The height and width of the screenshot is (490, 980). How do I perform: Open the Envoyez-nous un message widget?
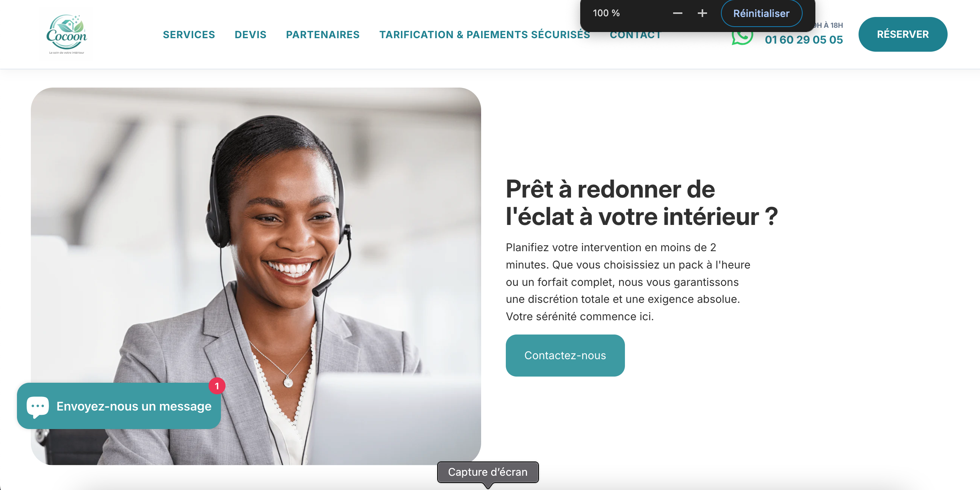pos(119,406)
